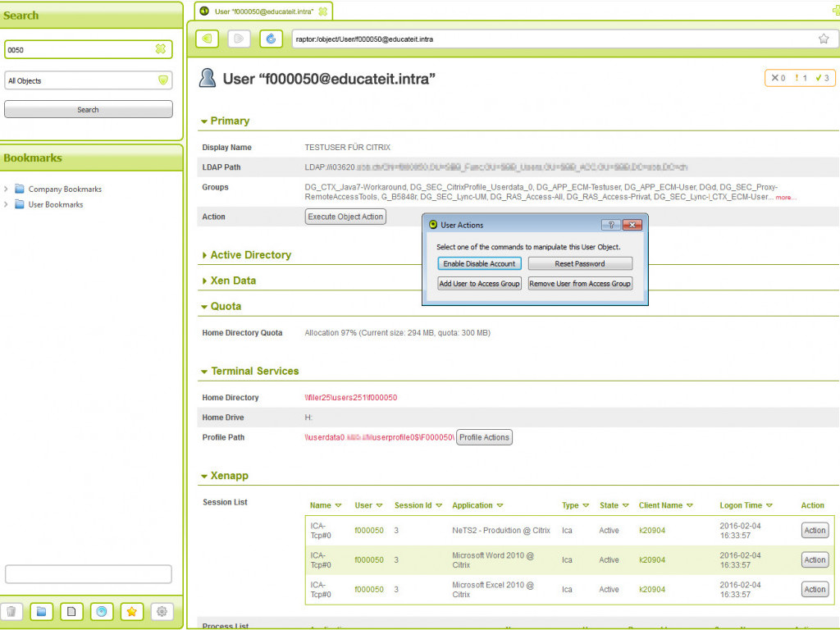The image size is (840, 630).
Task: Bookmark this page with the address bar star
Action: tap(824, 39)
